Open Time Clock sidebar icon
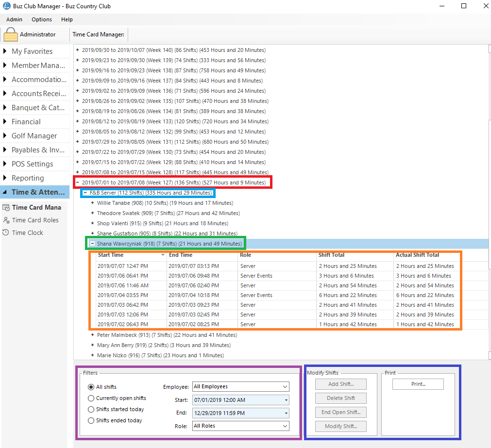The image size is (491, 448). [6, 232]
